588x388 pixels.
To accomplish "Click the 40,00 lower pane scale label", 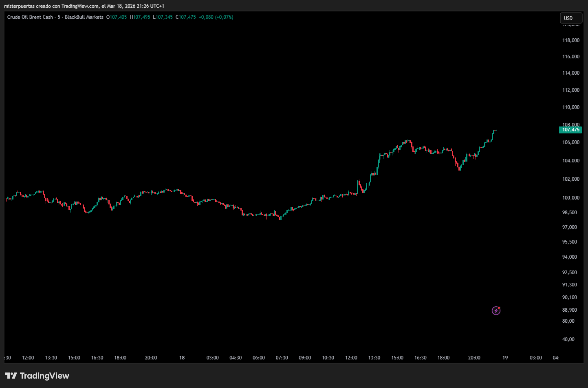I will pos(568,339).
